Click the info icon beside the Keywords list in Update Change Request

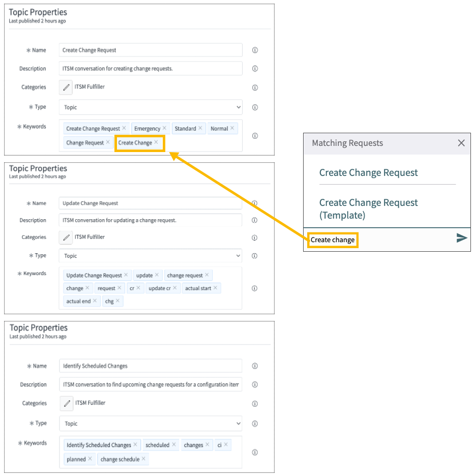tap(255, 288)
